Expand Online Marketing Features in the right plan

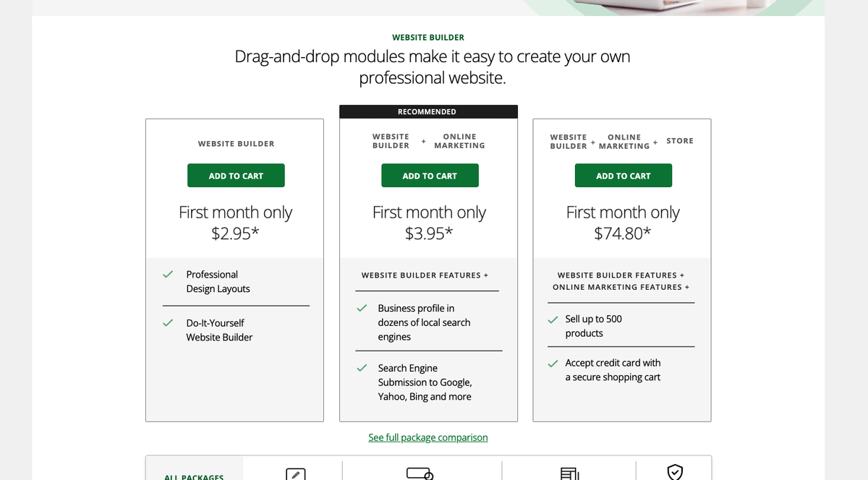tap(621, 287)
